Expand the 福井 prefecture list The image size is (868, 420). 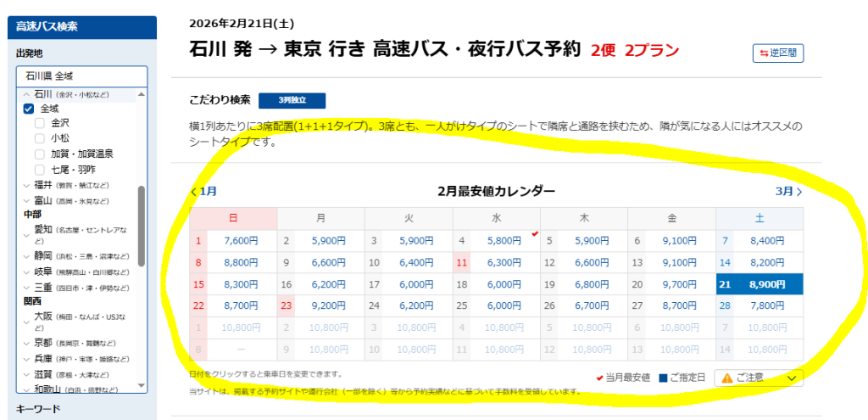pos(25,185)
